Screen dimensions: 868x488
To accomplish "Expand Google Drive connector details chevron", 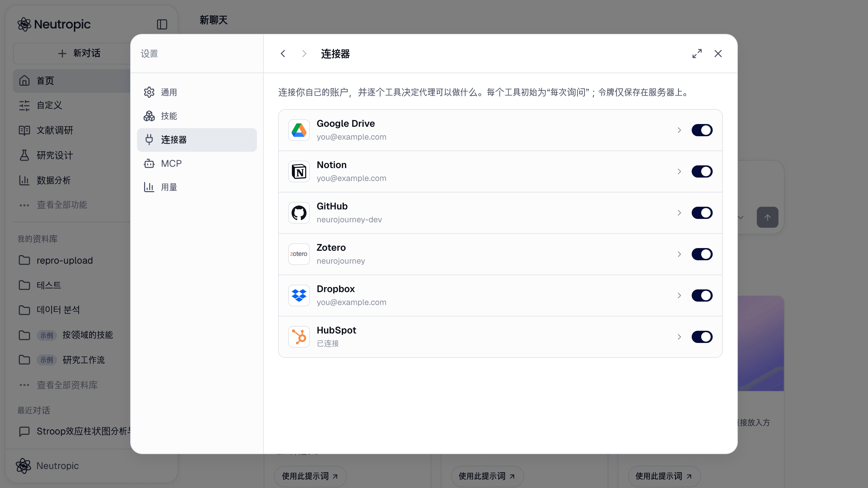I will 679,130.
